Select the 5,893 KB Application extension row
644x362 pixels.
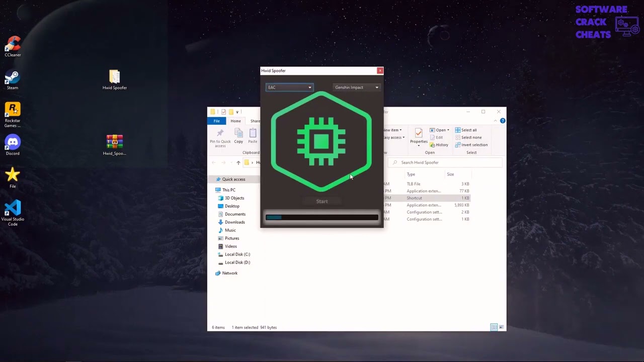[x=427, y=205]
